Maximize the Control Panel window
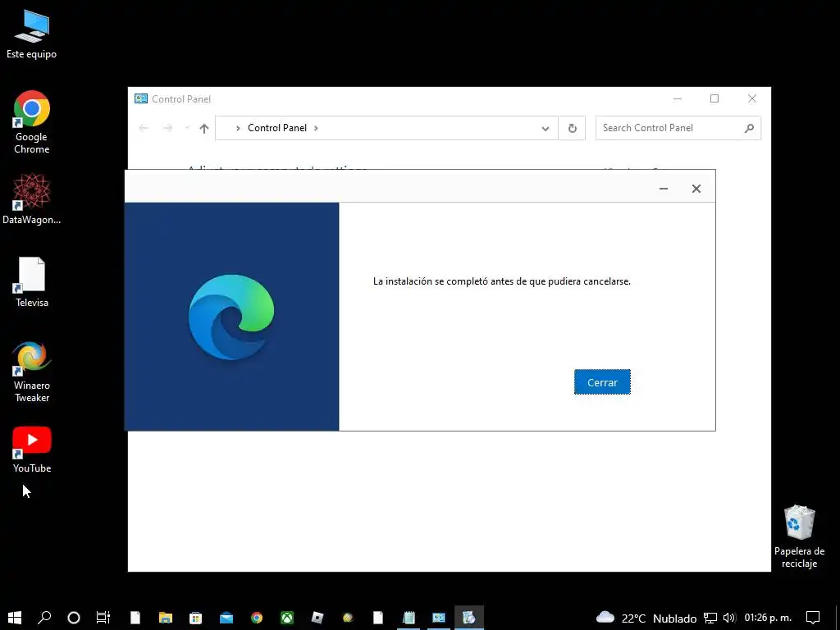Image resolution: width=840 pixels, height=630 pixels. (714, 98)
